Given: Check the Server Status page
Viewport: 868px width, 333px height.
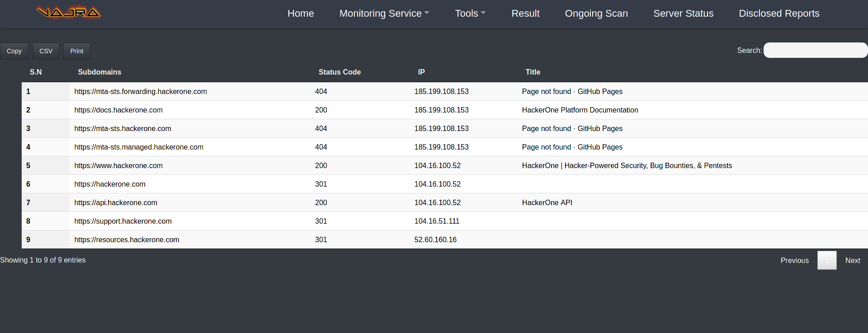Looking at the screenshot, I should 683,14.
